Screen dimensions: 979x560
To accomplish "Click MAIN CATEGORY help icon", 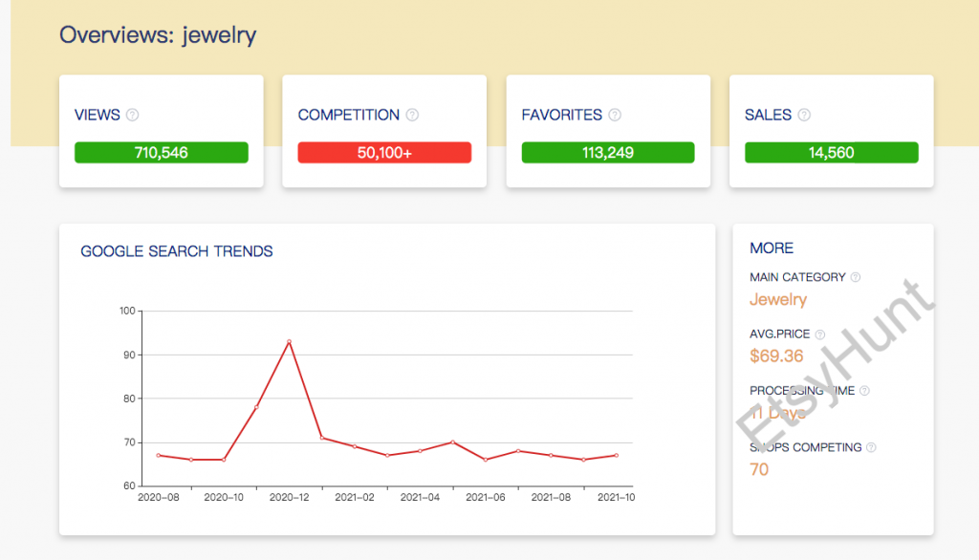I will coord(856,277).
